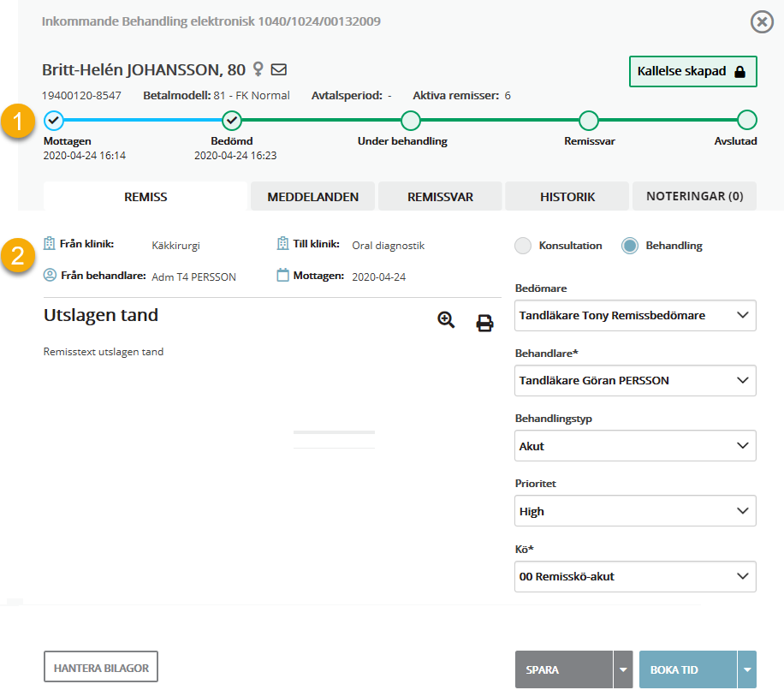The height and width of the screenshot is (690, 784).
Task: Close the referral dialog with X icon
Action: [x=761, y=21]
